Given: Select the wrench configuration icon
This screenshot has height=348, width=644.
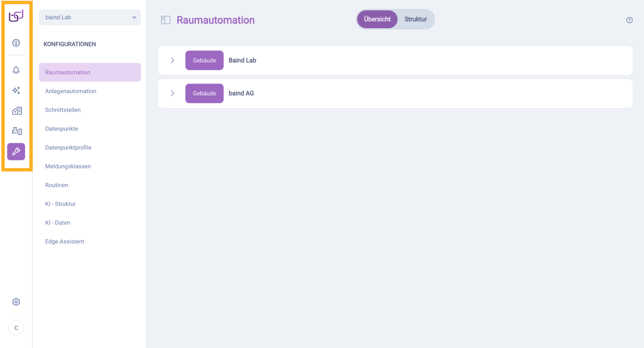Looking at the screenshot, I should click(16, 152).
